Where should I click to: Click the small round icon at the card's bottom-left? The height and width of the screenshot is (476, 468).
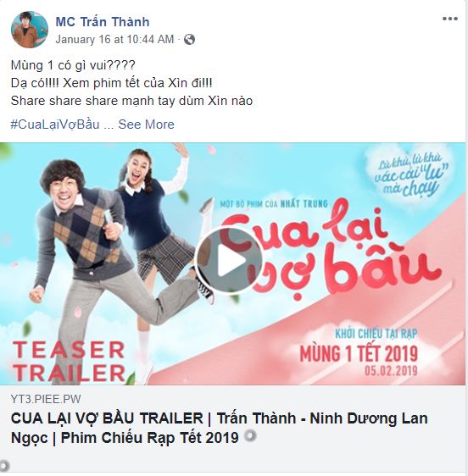pyautogui.click(x=4, y=466)
